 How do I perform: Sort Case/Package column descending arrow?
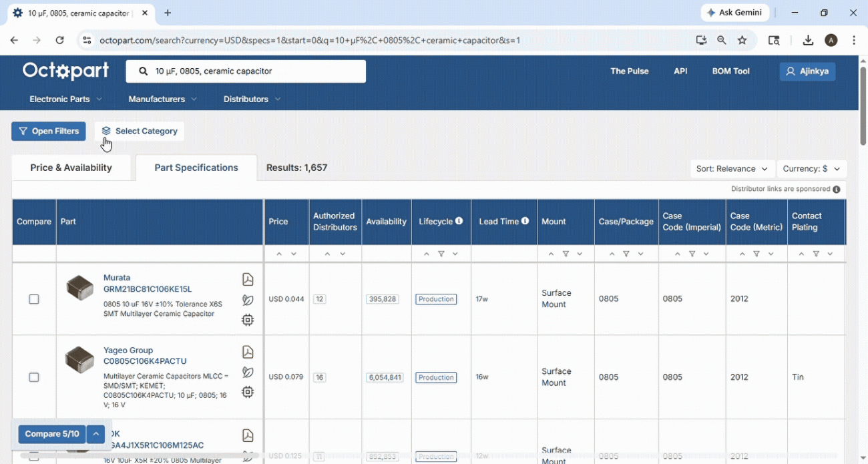click(641, 254)
